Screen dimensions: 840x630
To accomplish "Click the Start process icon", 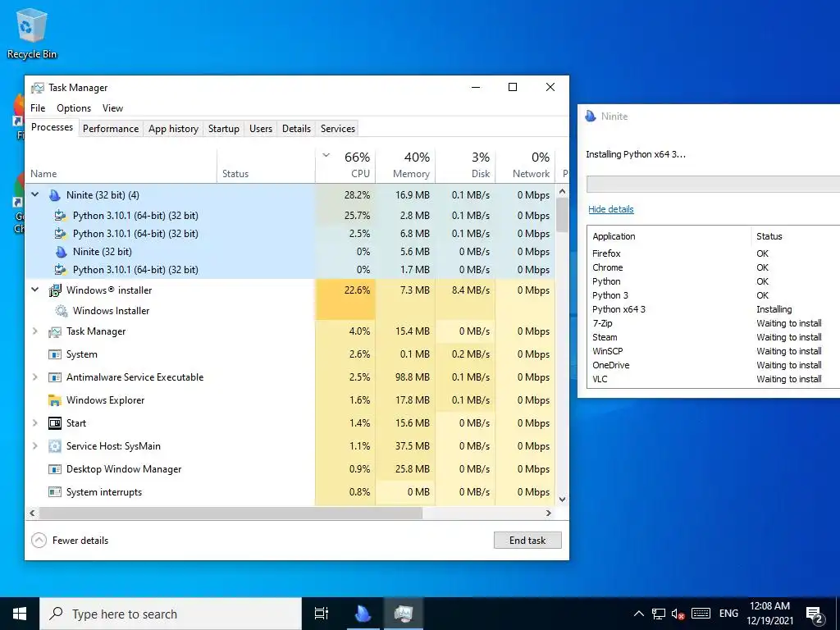I will click(55, 423).
